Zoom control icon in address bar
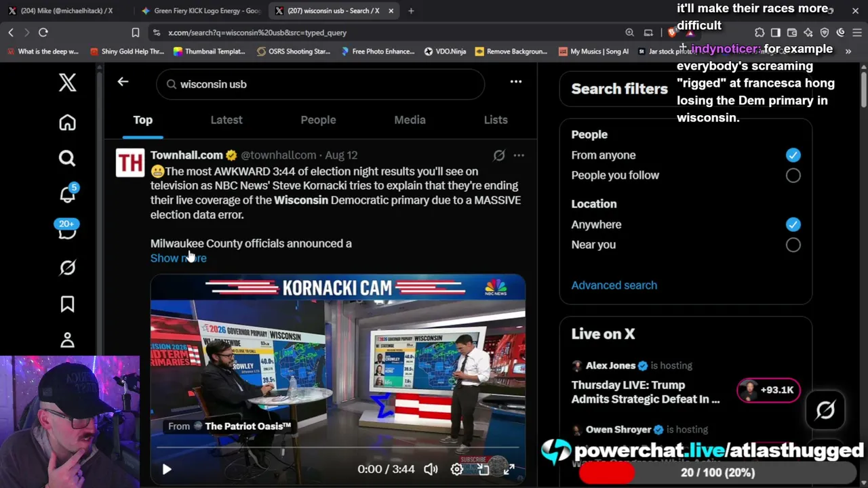Screen dimensions: 868x488 tap(630, 33)
